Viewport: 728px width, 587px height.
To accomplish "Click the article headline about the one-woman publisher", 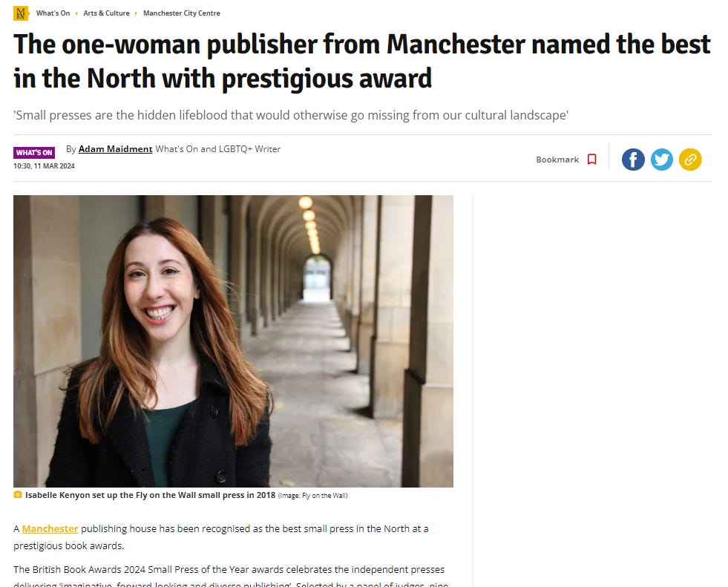I will click(362, 61).
